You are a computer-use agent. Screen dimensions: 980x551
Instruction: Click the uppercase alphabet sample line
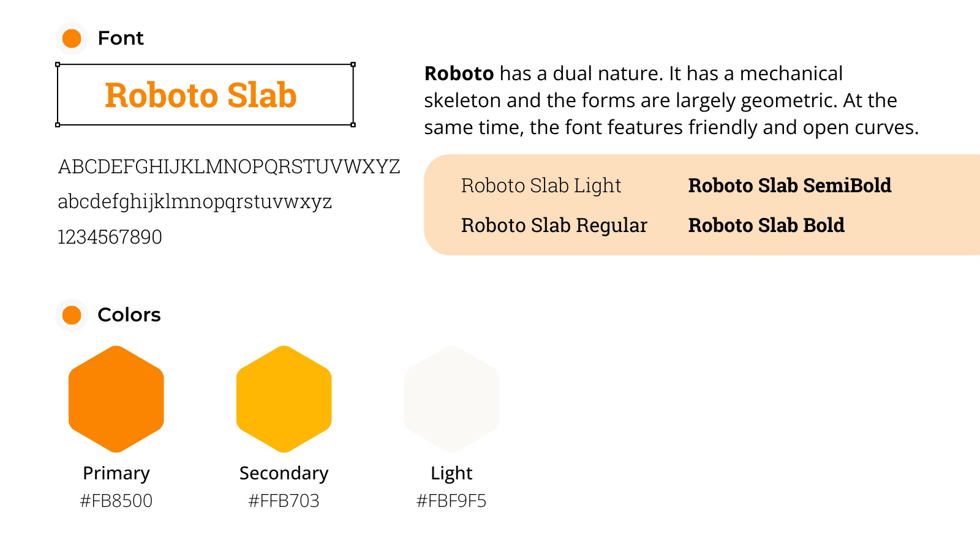click(x=229, y=167)
